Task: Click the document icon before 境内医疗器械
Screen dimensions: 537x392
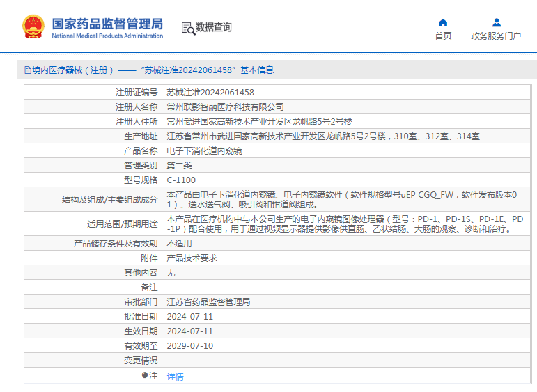Action: 28,70
